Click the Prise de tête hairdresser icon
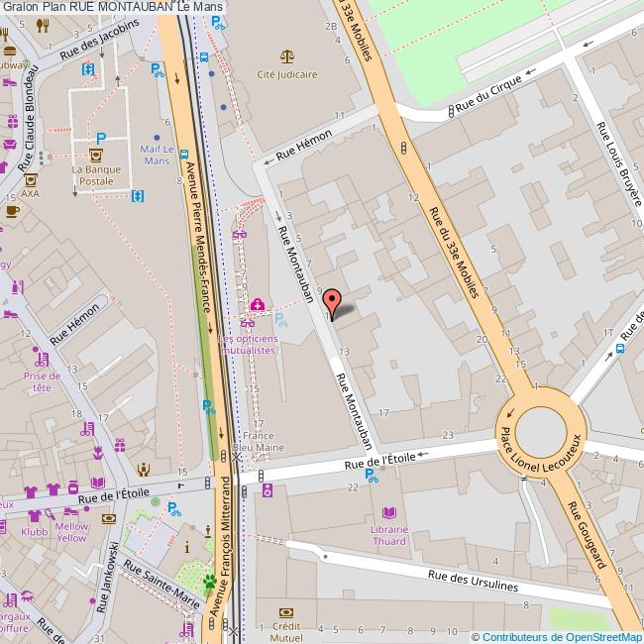The height and width of the screenshot is (644, 644). 42,359
